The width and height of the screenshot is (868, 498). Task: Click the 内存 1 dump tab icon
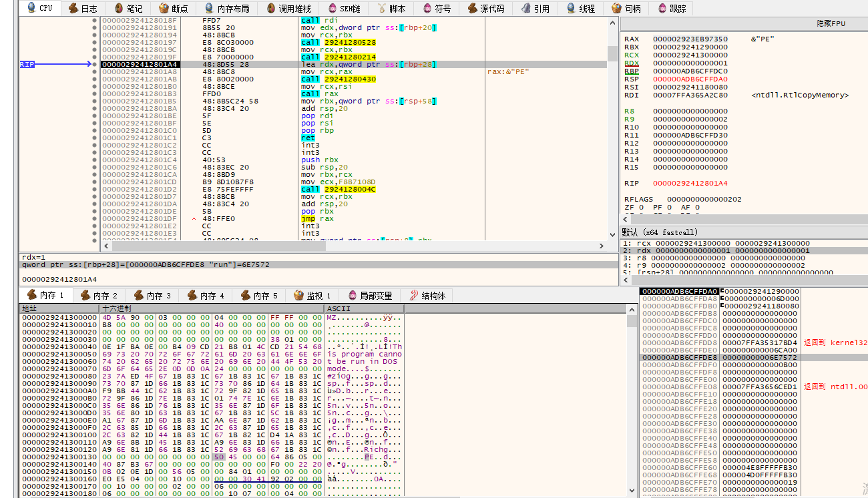[x=31, y=295]
